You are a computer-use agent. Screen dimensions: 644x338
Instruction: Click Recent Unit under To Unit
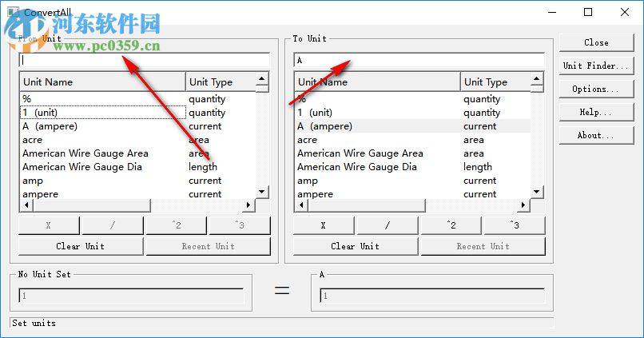(483, 246)
